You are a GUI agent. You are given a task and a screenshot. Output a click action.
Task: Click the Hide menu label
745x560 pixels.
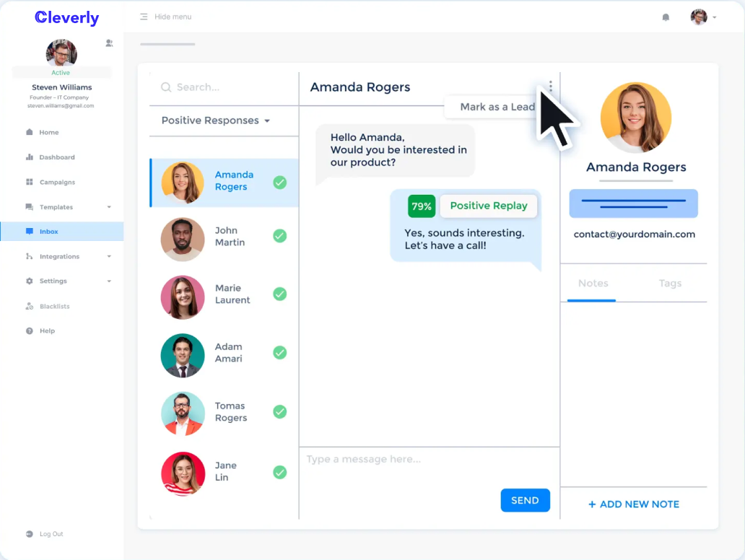tap(173, 17)
